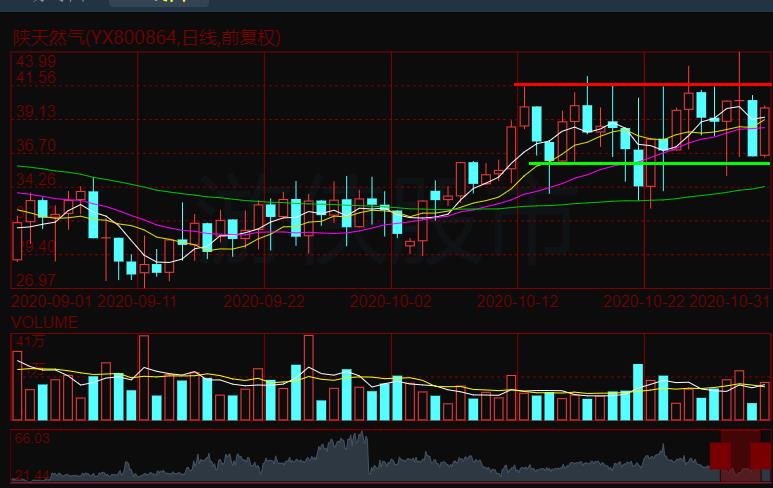Screen dimensions: 773x488
Task: Click the 2020-10-12 date label
Action: pos(518,301)
